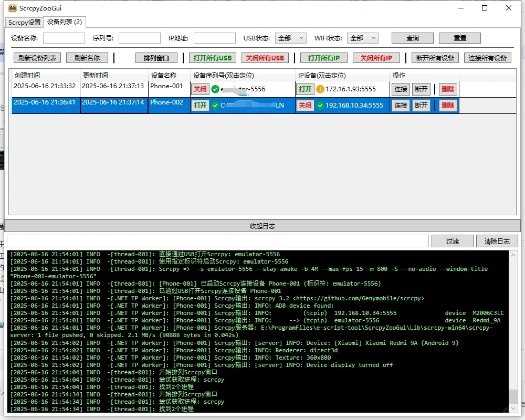Click log line 'Device display turned off'

pyautogui.click(x=350, y=365)
